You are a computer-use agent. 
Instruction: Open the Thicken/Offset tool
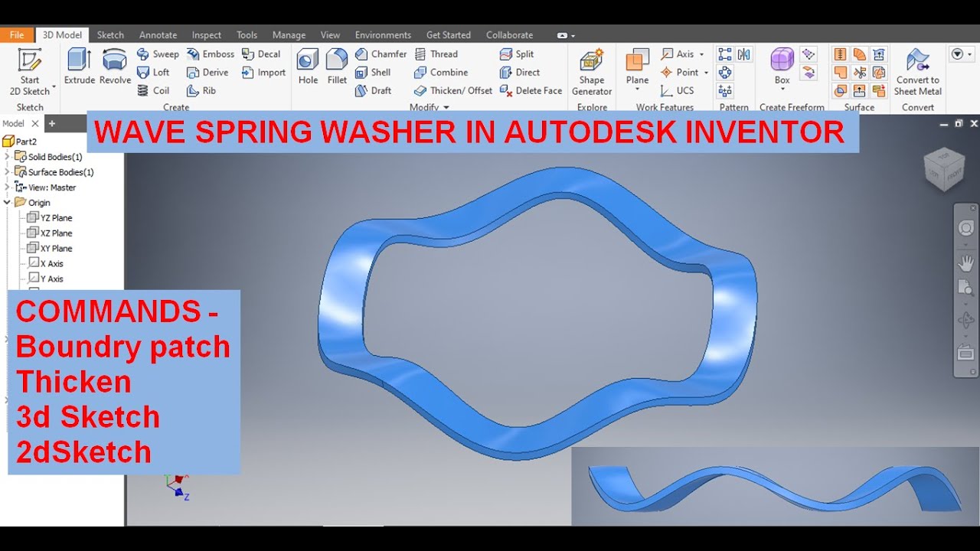point(453,91)
